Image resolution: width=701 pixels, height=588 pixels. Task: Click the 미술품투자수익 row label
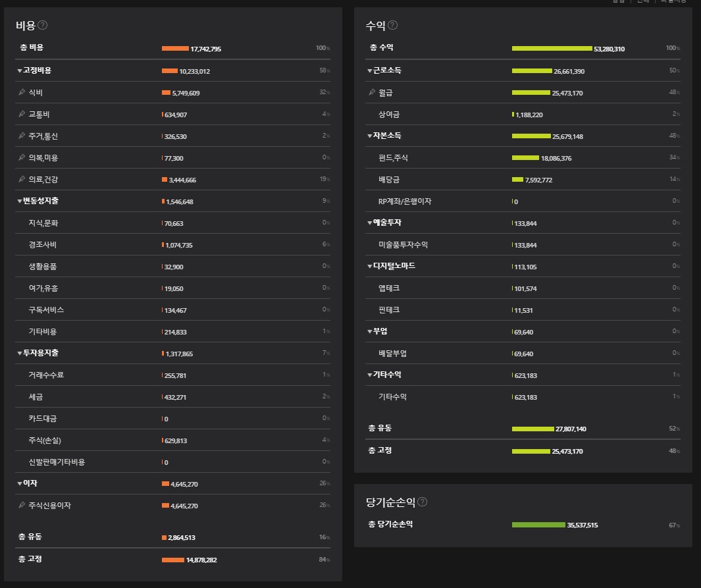[403, 244]
